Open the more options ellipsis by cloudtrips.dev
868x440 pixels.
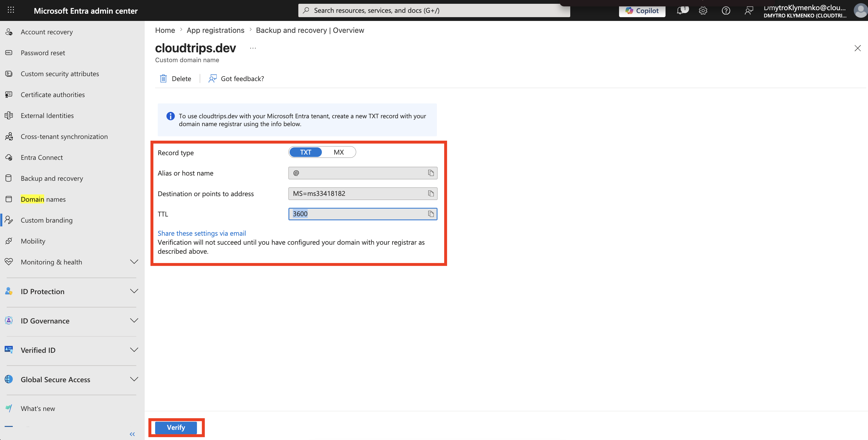(253, 48)
